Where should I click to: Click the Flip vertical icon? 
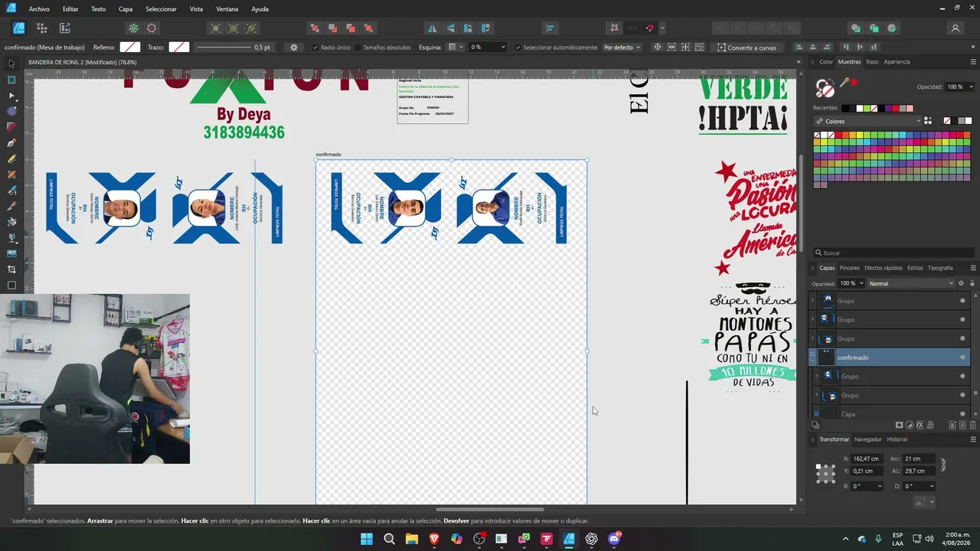coord(450,28)
